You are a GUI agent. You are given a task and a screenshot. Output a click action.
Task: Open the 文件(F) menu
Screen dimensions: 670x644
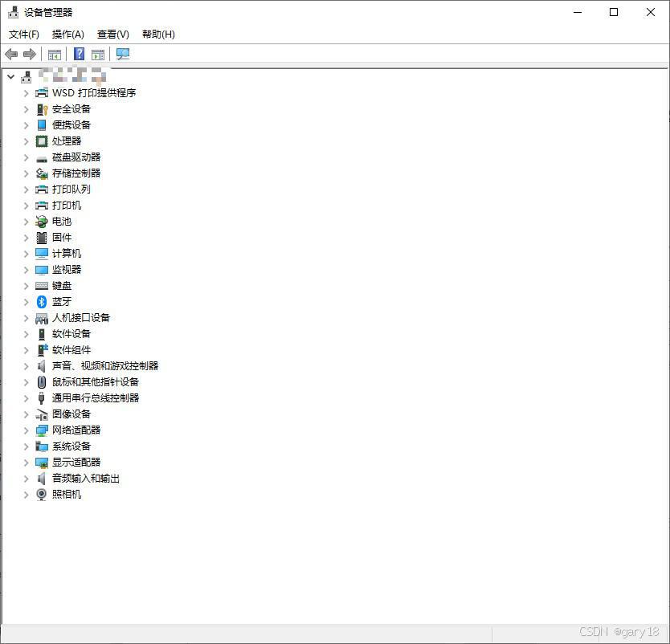[24, 35]
